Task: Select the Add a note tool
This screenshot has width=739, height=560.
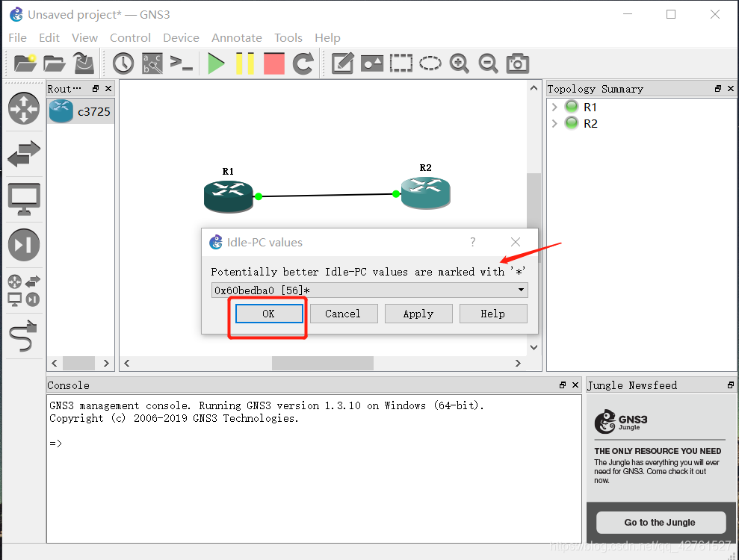Action: click(343, 63)
